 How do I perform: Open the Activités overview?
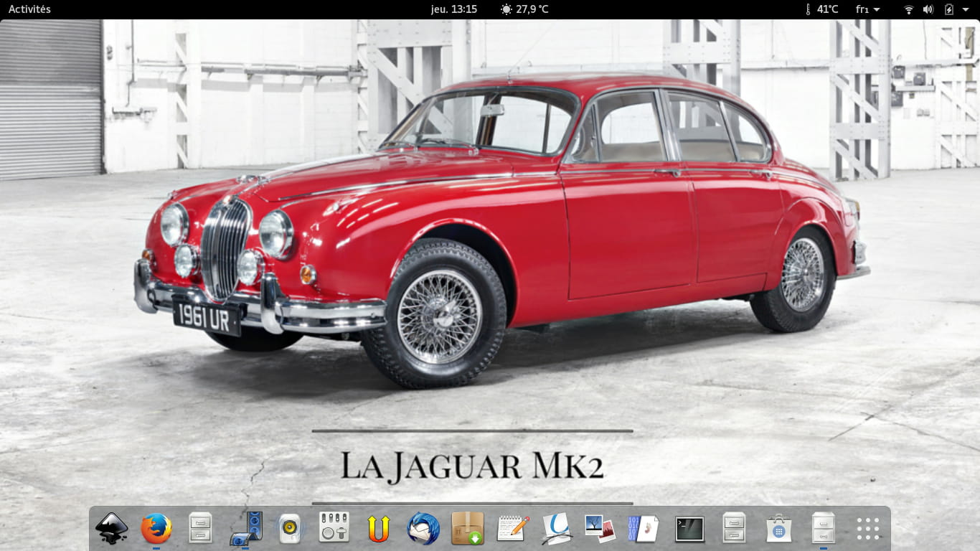click(29, 9)
